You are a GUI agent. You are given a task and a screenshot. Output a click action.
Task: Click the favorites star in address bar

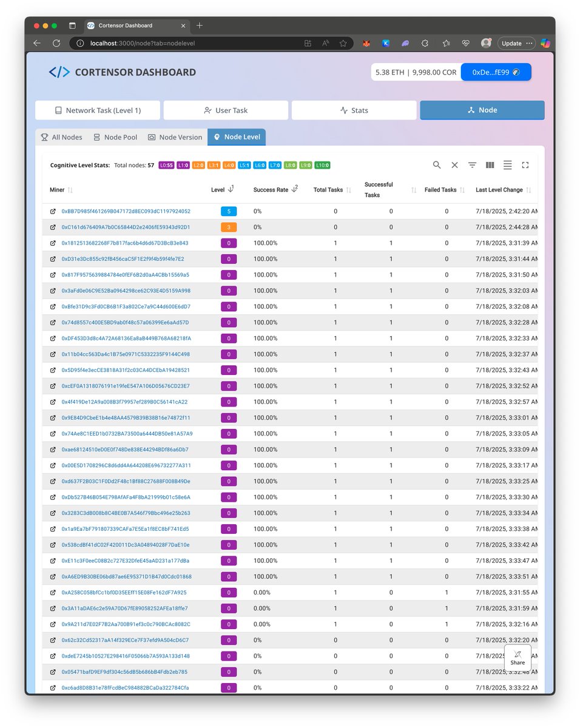[x=343, y=43]
